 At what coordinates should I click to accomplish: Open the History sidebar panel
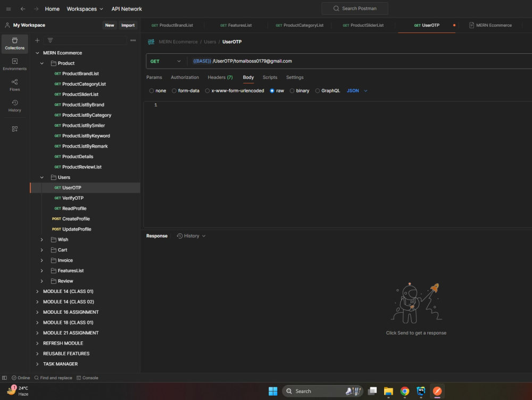click(x=14, y=105)
